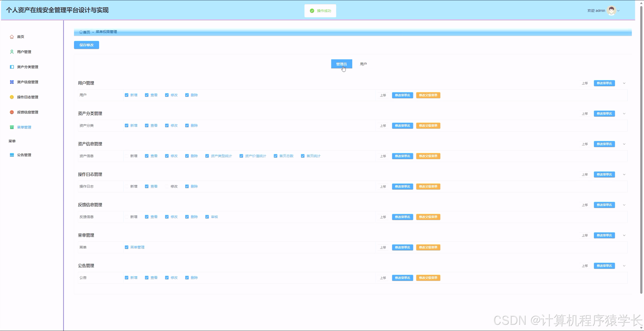The image size is (644, 331).
Task: Collapse the 公告管理 section chevron
Action: pos(624,266)
